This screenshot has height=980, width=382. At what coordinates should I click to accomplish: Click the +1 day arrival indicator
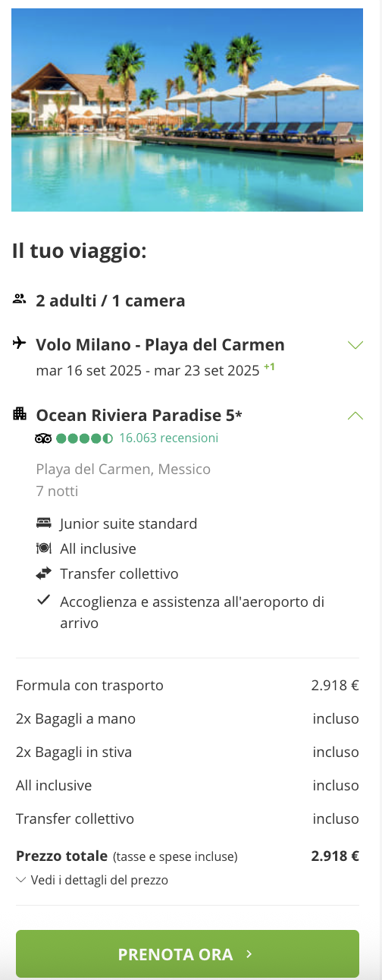click(269, 367)
